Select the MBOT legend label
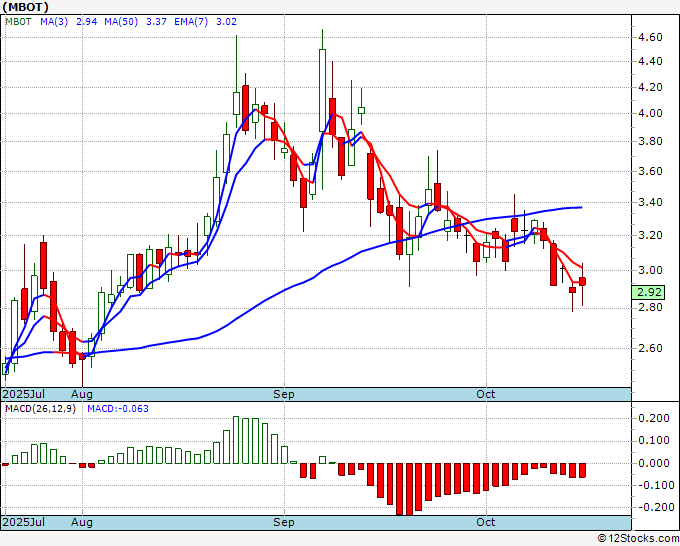This screenshot has width=680, height=546. point(18,22)
